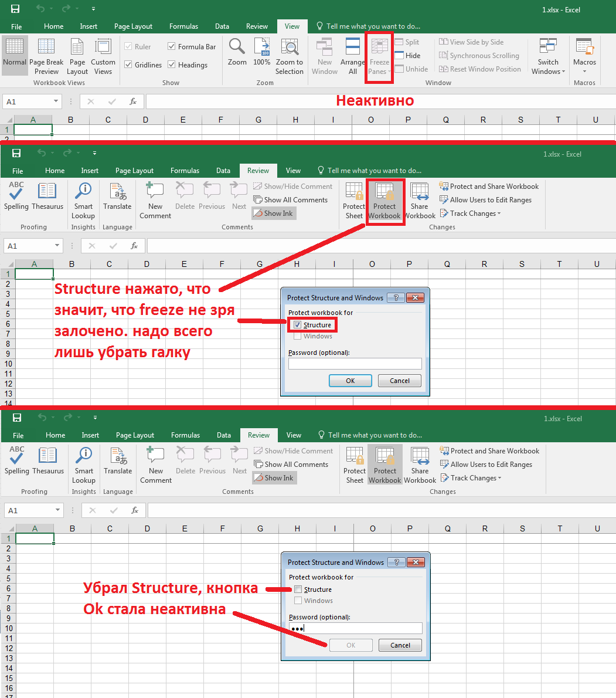616x698 pixels.
Task: Open a New Window from the View ribbon
Action: tap(325, 56)
